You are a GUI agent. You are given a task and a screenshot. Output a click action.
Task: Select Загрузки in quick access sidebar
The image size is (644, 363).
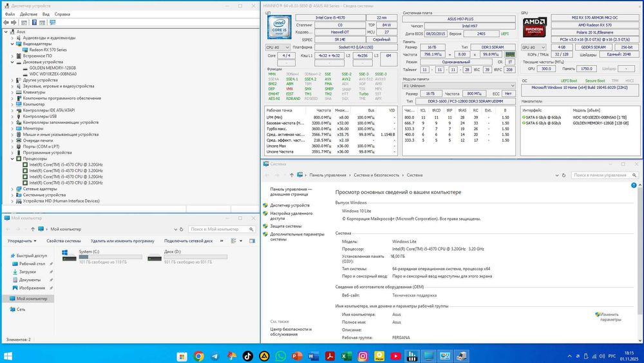click(27, 271)
